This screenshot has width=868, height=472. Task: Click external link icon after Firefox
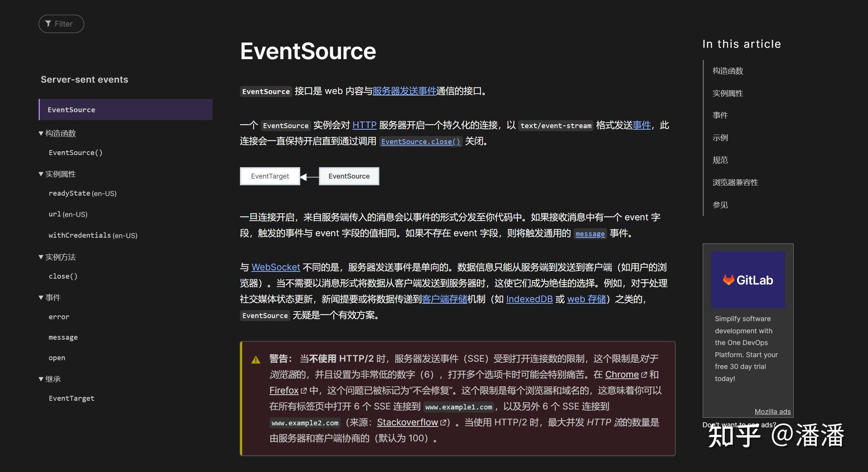coord(304,391)
